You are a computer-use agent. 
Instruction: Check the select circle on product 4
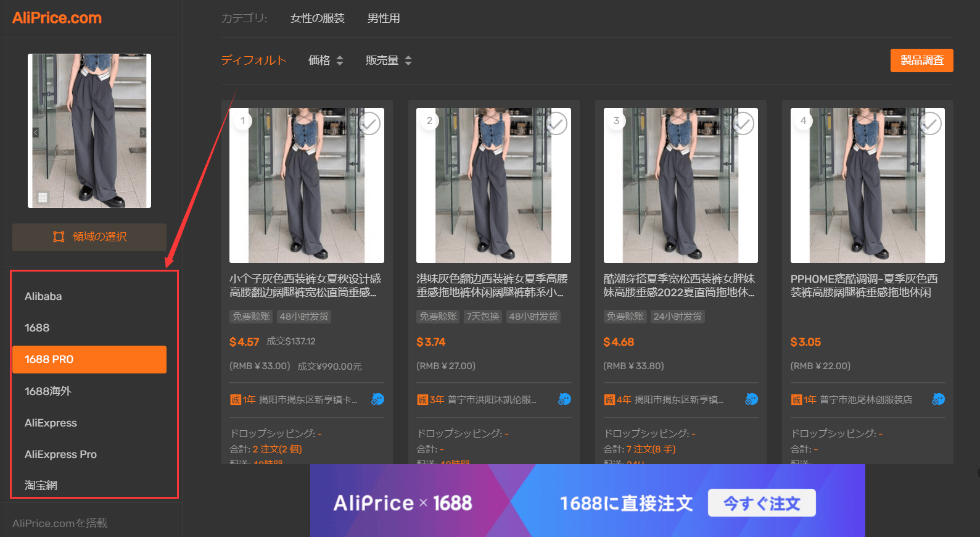930,123
